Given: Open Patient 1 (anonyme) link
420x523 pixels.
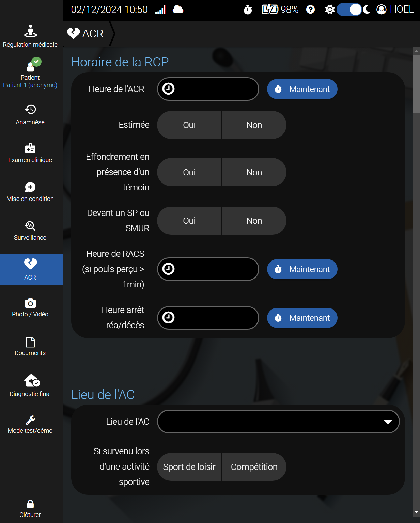Looking at the screenshot, I should coord(30,85).
